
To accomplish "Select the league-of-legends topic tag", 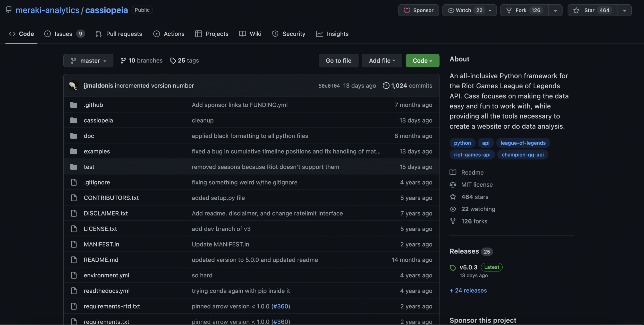I will 523,143.
